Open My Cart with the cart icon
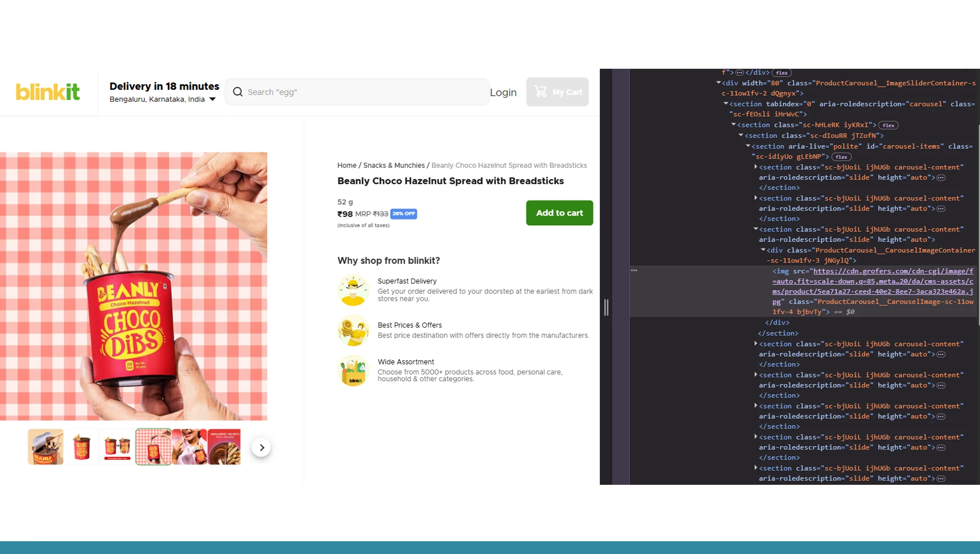980x554 pixels. coord(541,91)
